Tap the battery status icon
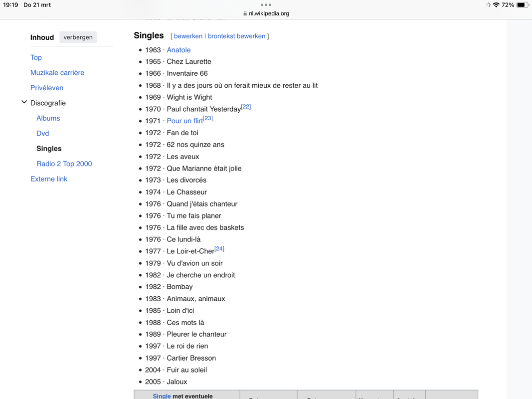Viewport: 532px width, 399px height. (x=523, y=5)
